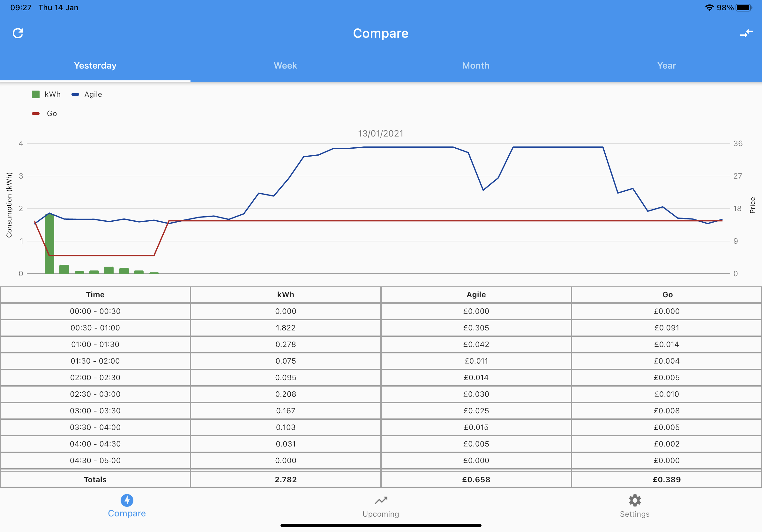Tap the Settings label in bottom bar
Image resolution: width=762 pixels, height=532 pixels.
pos(635,514)
